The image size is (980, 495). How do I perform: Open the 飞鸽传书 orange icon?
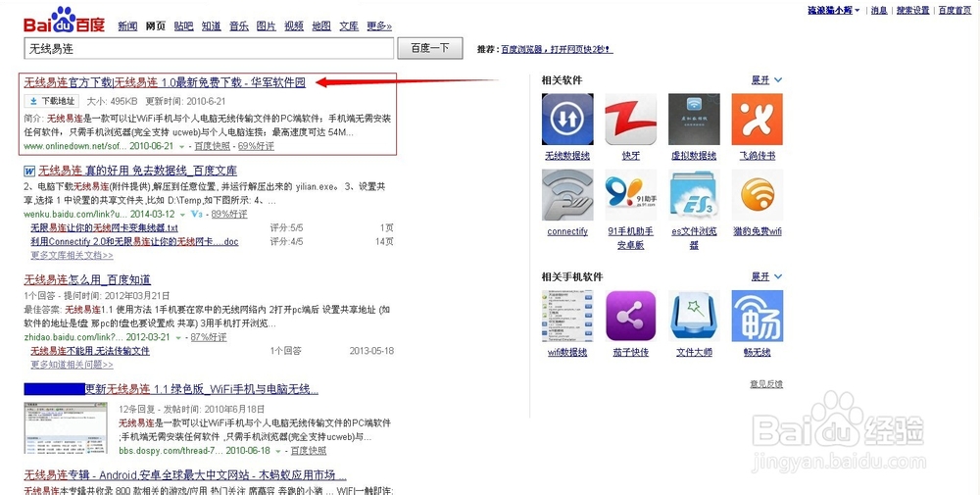click(757, 120)
